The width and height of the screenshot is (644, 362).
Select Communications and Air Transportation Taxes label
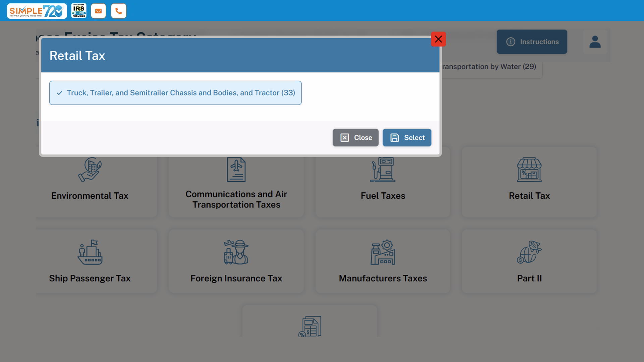236,199
